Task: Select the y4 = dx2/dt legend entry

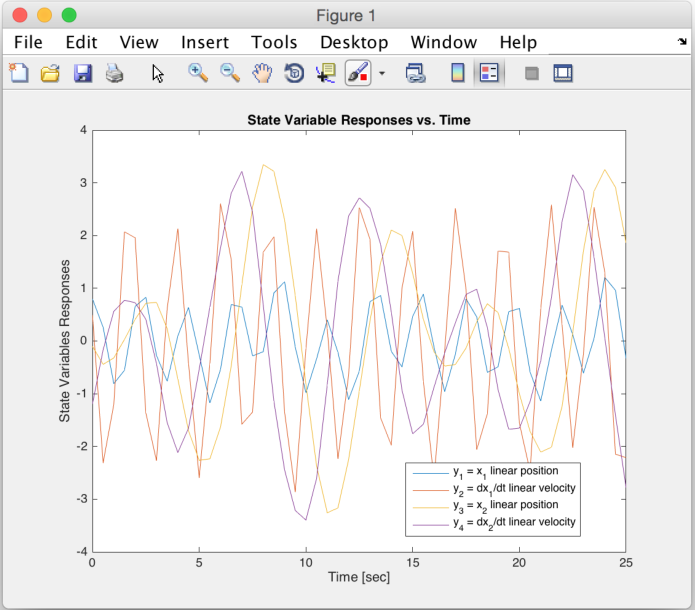Action: tap(513, 522)
